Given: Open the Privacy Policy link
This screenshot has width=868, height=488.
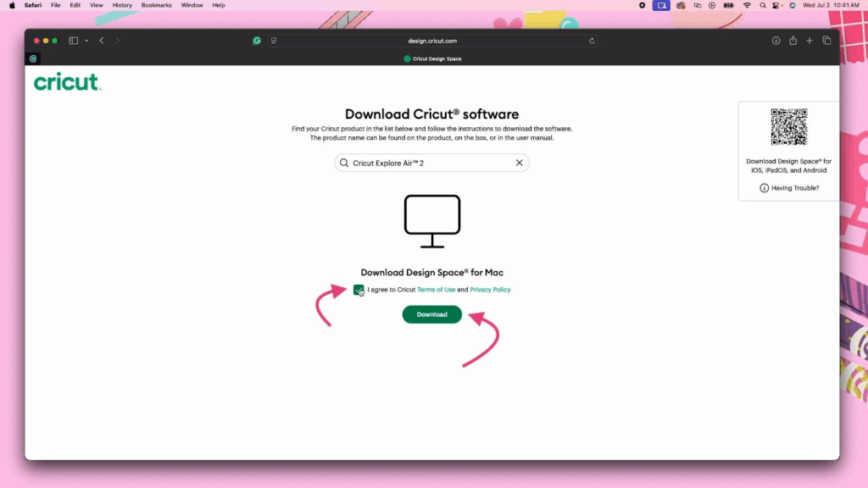Looking at the screenshot, I should pos(490,290).
